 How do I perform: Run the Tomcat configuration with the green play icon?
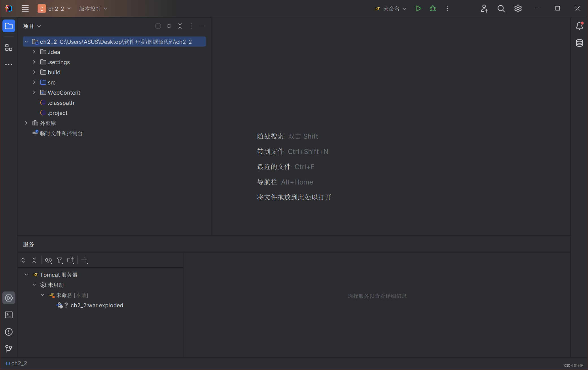tap(418, 9)
